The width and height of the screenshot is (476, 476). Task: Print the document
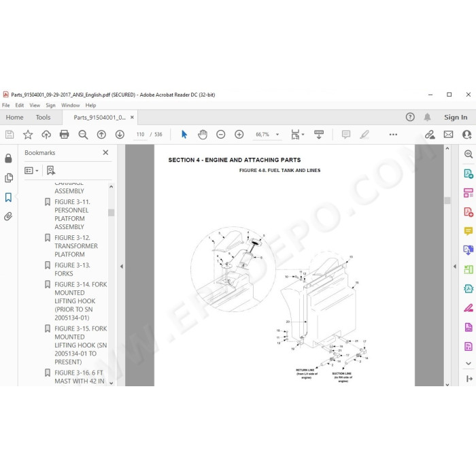click(65, 135)
